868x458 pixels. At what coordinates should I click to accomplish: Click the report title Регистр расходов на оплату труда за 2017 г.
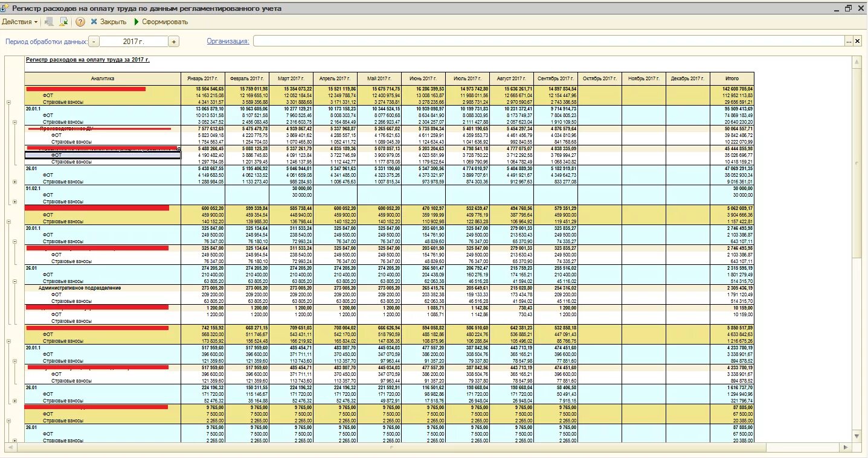click(88, 60)
